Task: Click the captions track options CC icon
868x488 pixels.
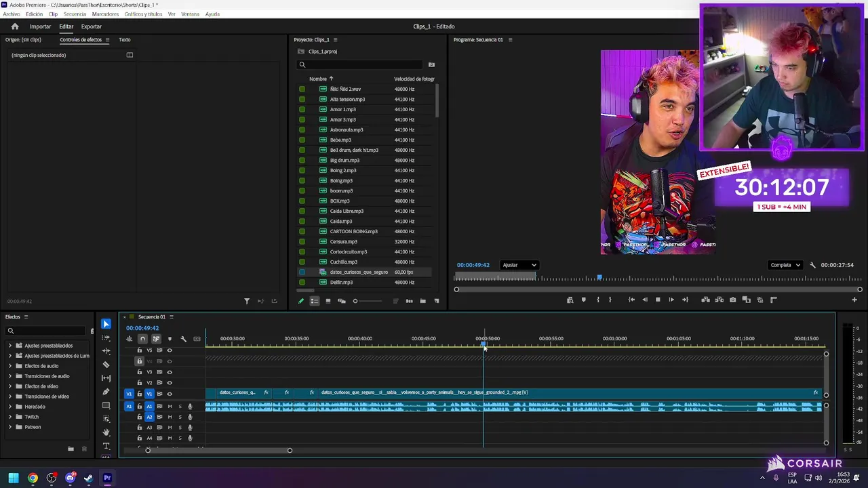Action: coord(197,339)
